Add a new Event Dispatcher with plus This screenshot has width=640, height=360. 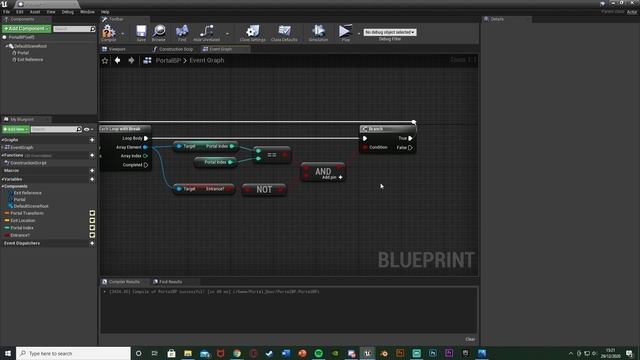click(92, 243)
